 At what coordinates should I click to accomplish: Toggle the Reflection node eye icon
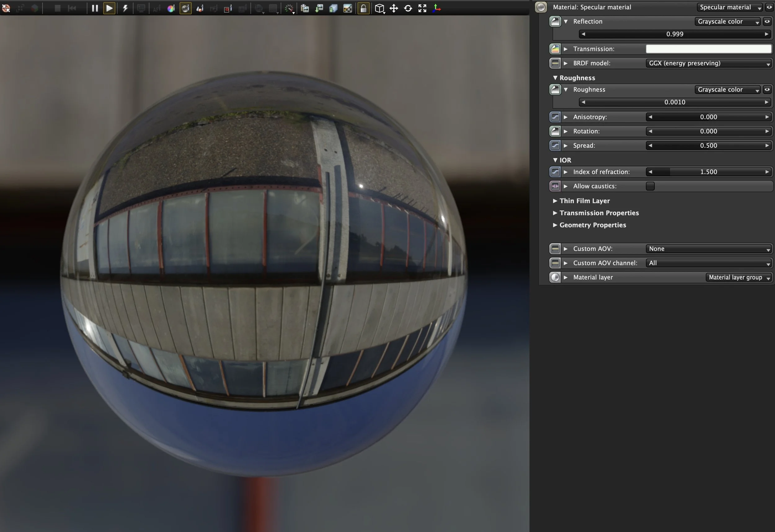tap(767, 21)
